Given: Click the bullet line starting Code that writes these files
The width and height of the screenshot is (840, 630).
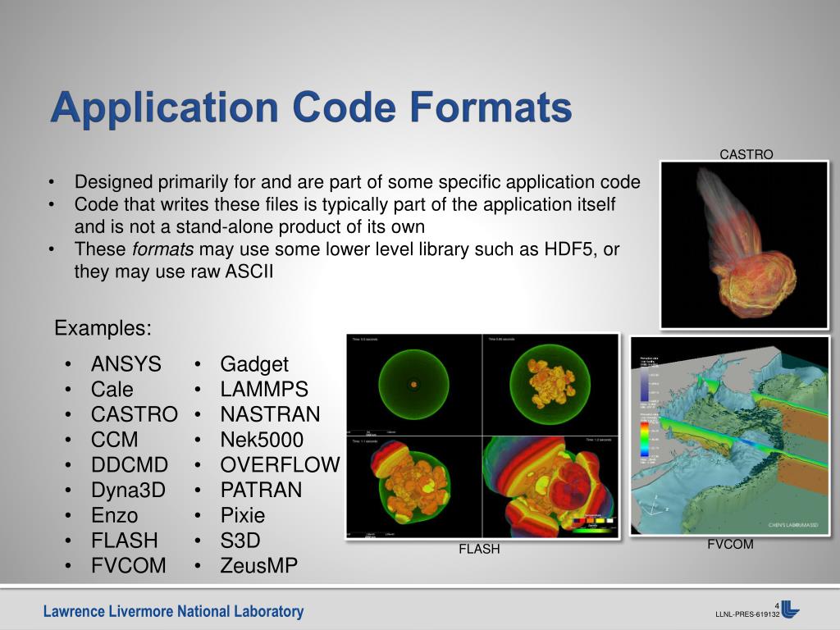Looking at the screenshot, I should point(345,204).
